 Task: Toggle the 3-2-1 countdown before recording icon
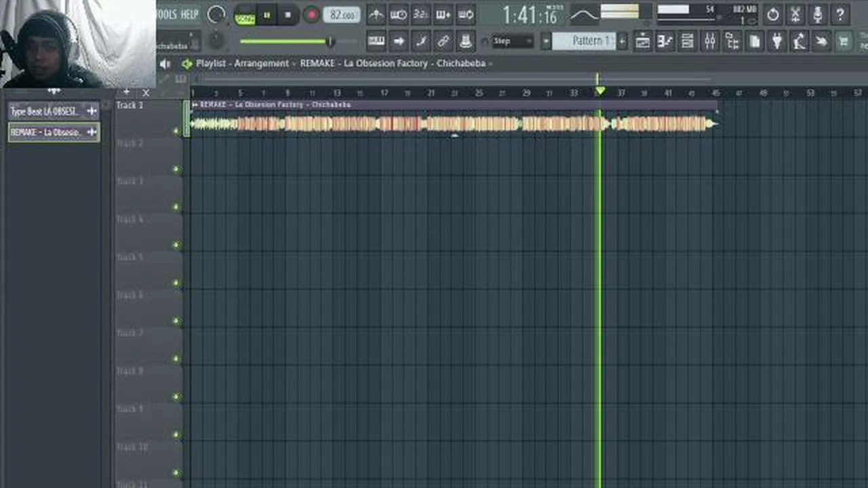pyautogui.click(x=420, y=14)
